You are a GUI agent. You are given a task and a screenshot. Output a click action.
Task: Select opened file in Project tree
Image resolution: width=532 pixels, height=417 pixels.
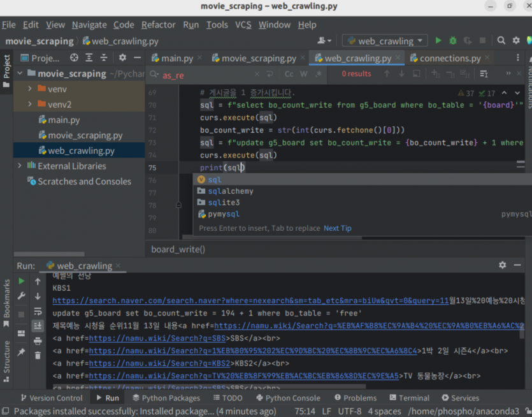click(x=74, y=58)
